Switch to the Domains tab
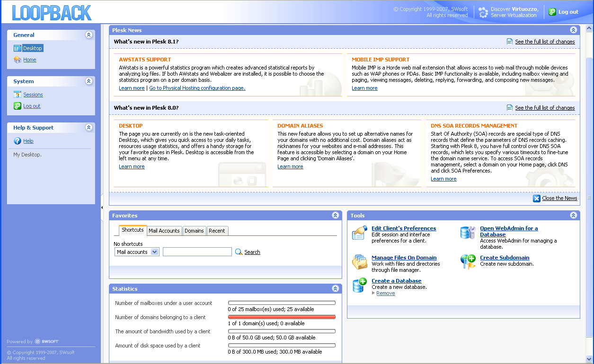Image resolution: width=594 pixels, height=364 pixels. [x=194, y=231]
